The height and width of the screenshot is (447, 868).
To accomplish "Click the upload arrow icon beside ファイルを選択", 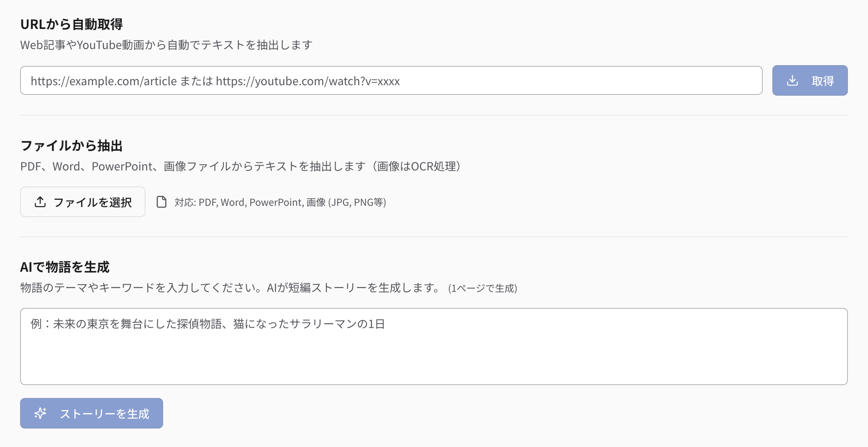I will tap(40, 202).
